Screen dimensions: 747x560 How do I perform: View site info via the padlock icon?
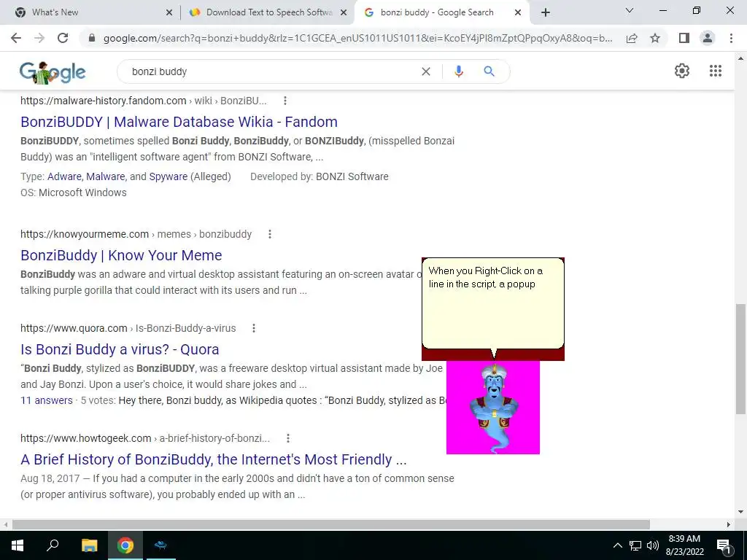(92, 38)
